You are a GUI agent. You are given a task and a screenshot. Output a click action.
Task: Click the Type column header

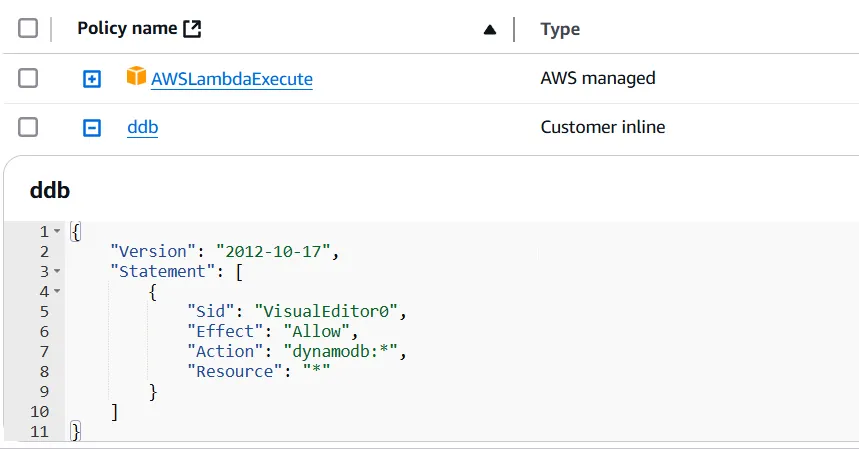coord(560,29)
